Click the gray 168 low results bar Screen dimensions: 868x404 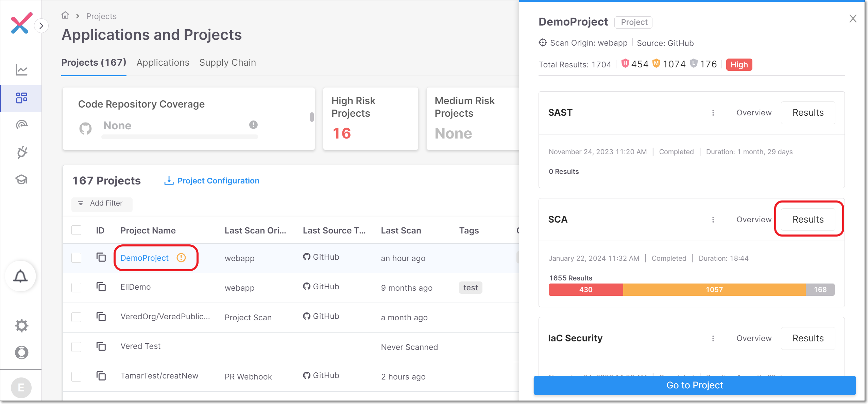tap(820, 290)
